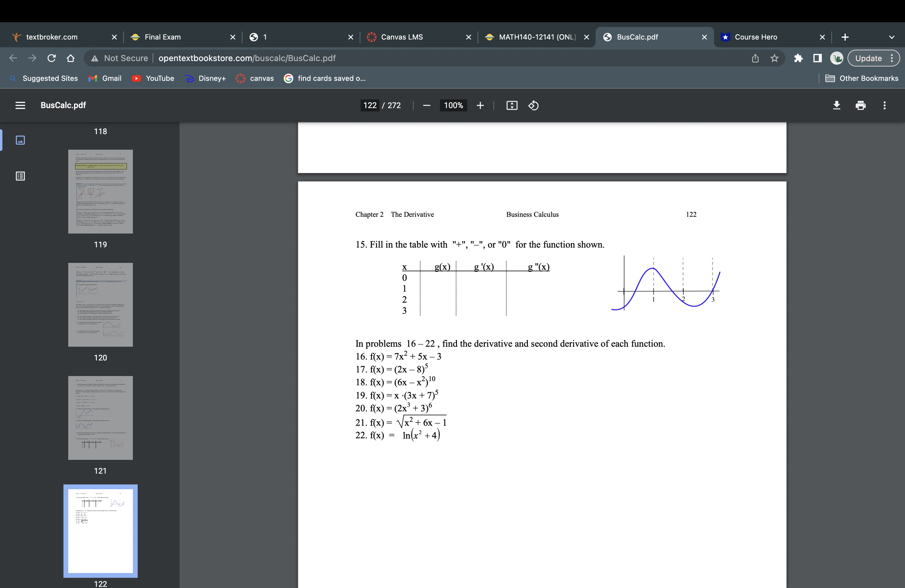Open the Gmail bookmark

click(105, 78)
